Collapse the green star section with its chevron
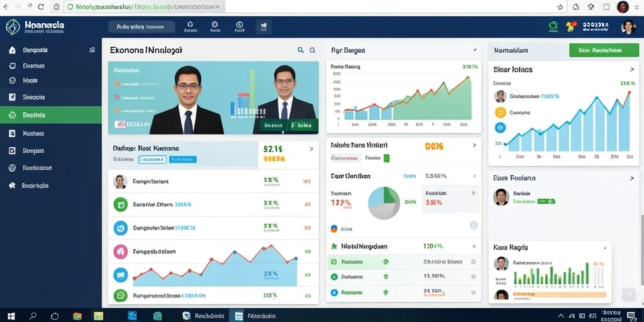Viewport: 644px width, 322px height. (474, 247)
